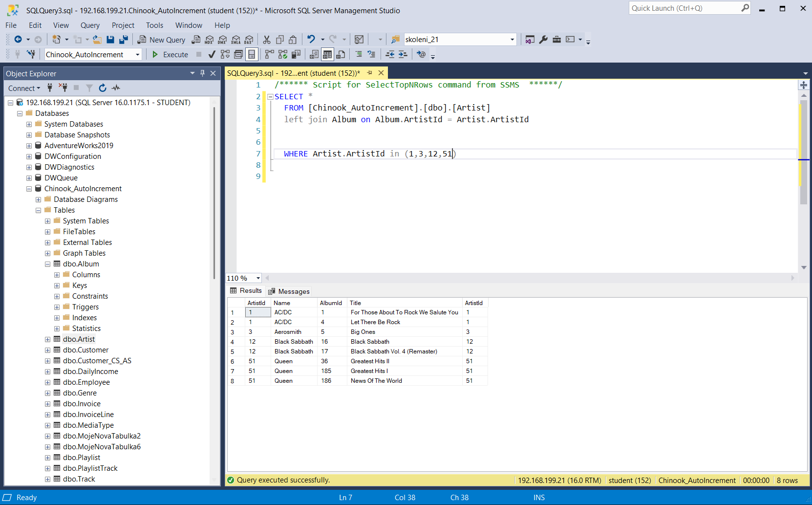The height and width of the screenshot is (505, 812).
Task: Click the Execute button
Action: [x=170, y=55]
